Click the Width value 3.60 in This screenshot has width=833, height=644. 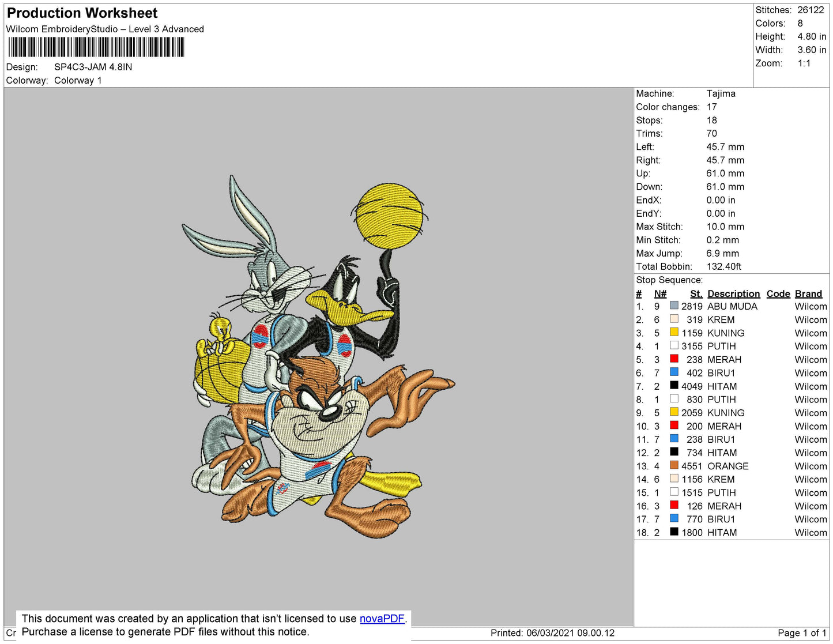pyautogui.click(x=812, y=50)
